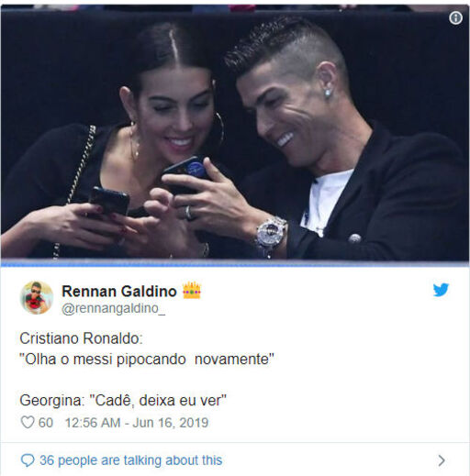Click the info icon on the photo

click(455, 18)
